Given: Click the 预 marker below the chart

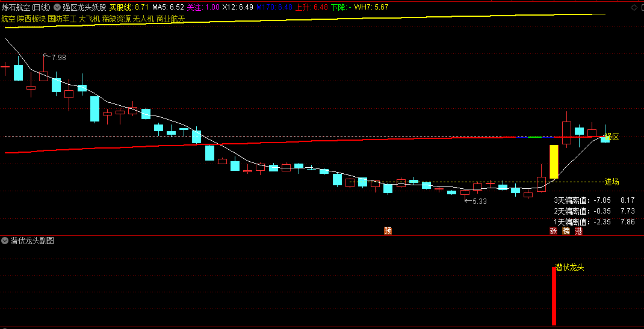Looking at the screenshot, I should [x=388, y=230].
